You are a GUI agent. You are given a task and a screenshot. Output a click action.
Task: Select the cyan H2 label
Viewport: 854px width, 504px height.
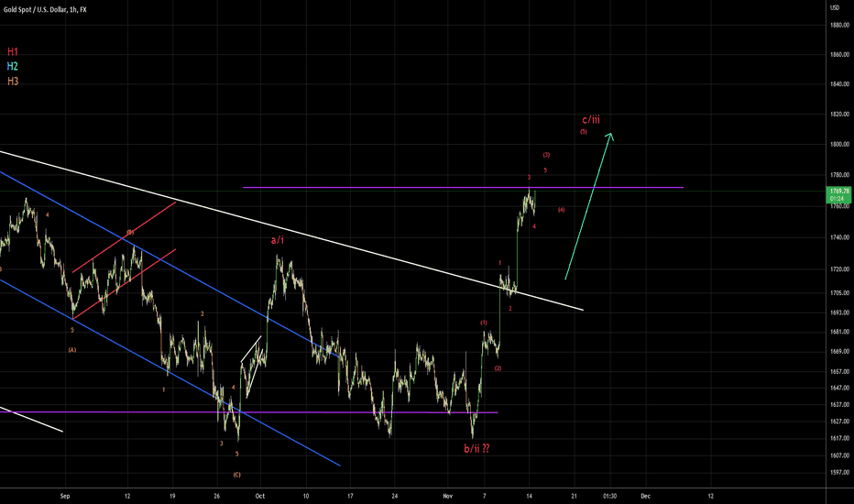pyautogui.click(x=13, y=67)
